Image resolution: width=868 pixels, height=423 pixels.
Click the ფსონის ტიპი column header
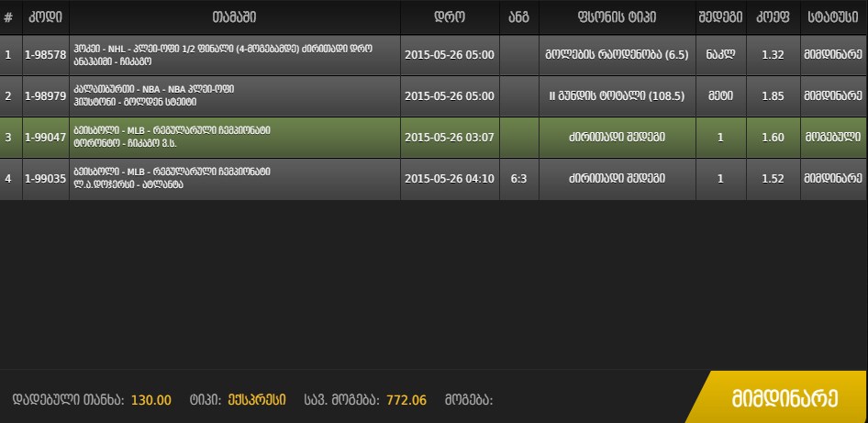[616, 17]
